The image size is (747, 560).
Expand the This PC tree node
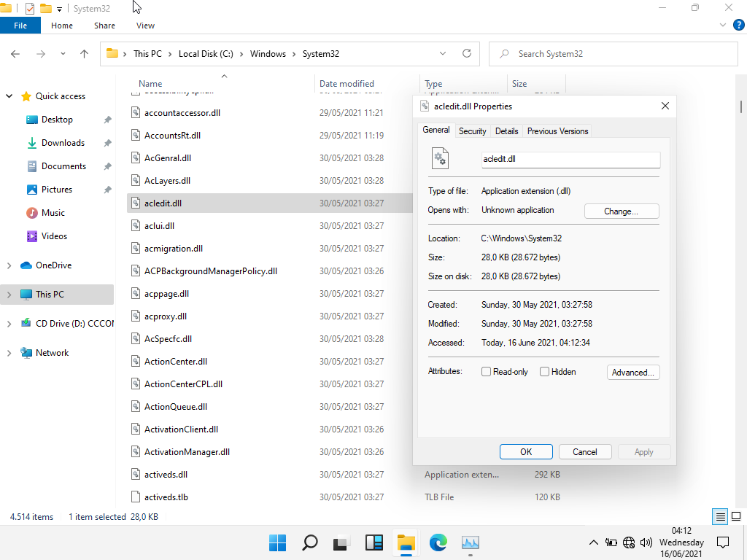click(9, 295)
